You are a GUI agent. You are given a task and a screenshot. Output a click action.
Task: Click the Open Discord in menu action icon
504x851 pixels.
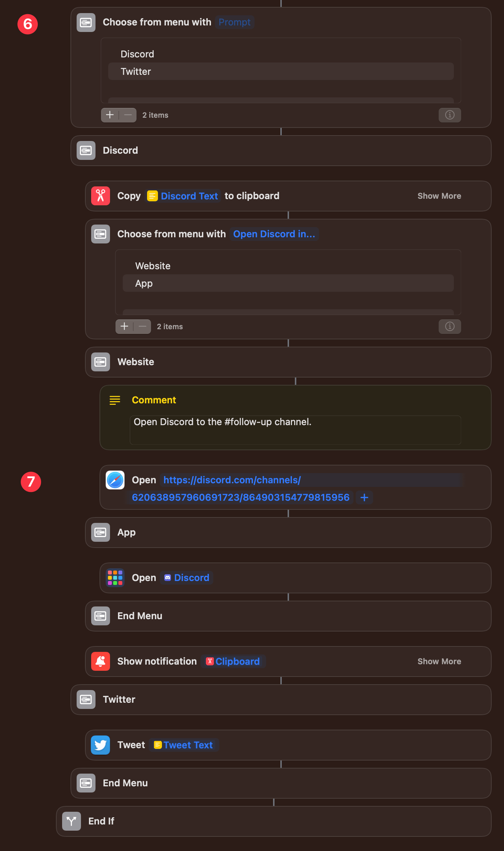(x=101, y=234)
